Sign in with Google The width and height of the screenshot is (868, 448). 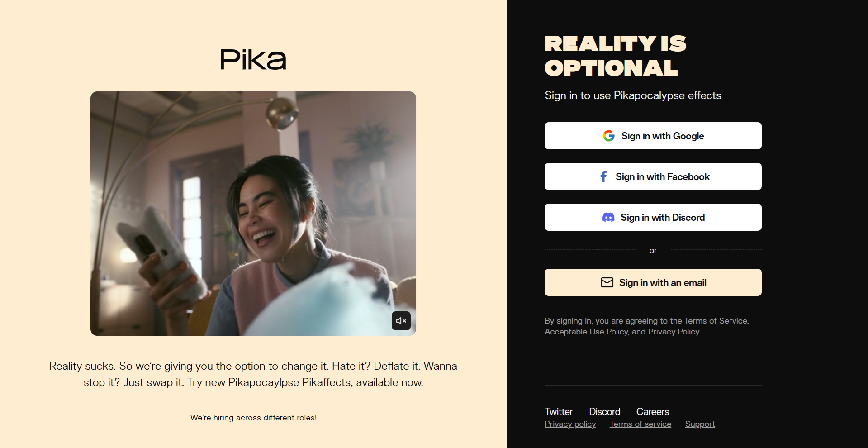tap(653, 136)
